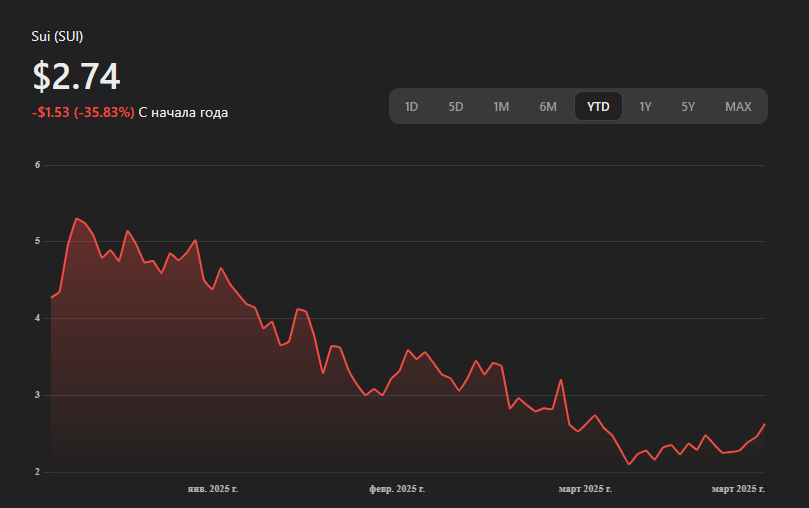The height and width of the screenshot is (508, 809).
Task: Switch chart to 6M range
Action: click(x=548, y=107)
